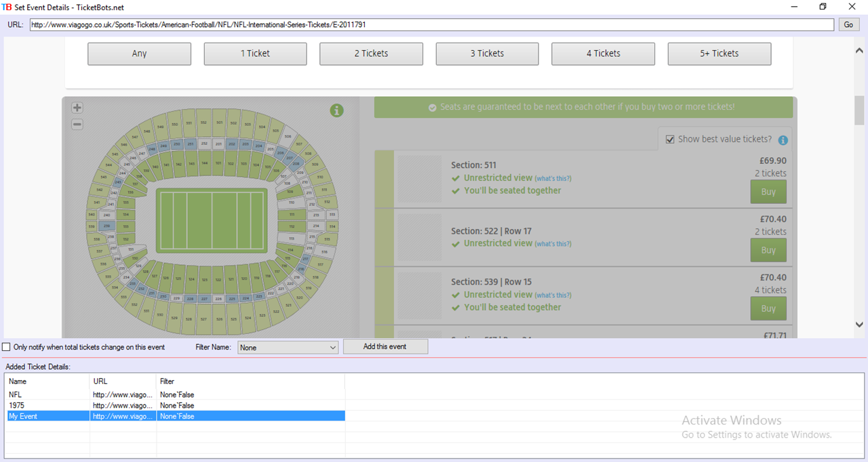Image resolution: width=868 pixels, height=462 pixels.
Task: Click the green guarantee checkmark icon
Action: [x=433, y=108]
